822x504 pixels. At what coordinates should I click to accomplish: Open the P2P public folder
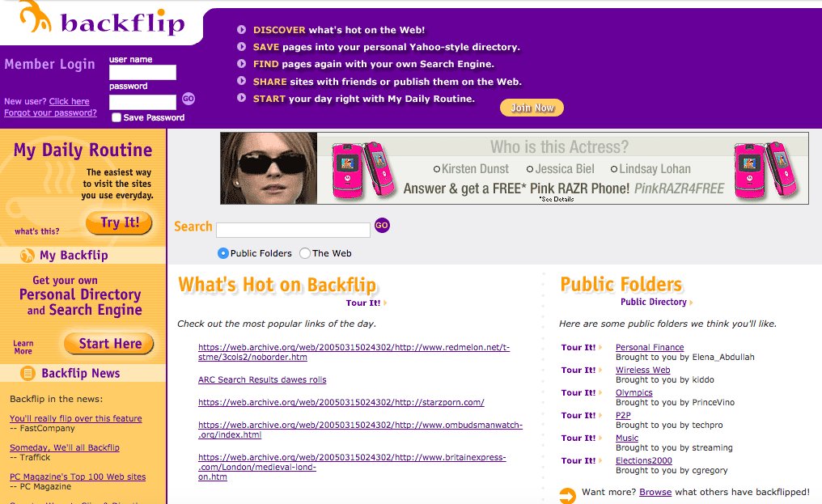(x=623, y=415)
